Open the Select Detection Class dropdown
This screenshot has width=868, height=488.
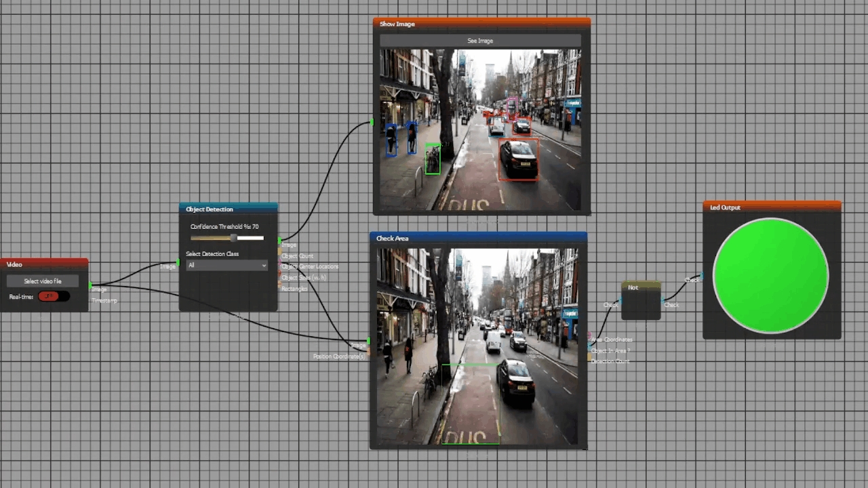(x=227, y=265)
